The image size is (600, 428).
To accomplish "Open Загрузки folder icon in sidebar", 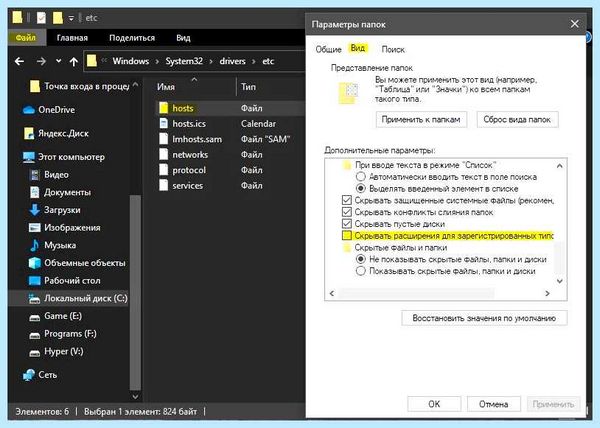I will click(35, 210).
